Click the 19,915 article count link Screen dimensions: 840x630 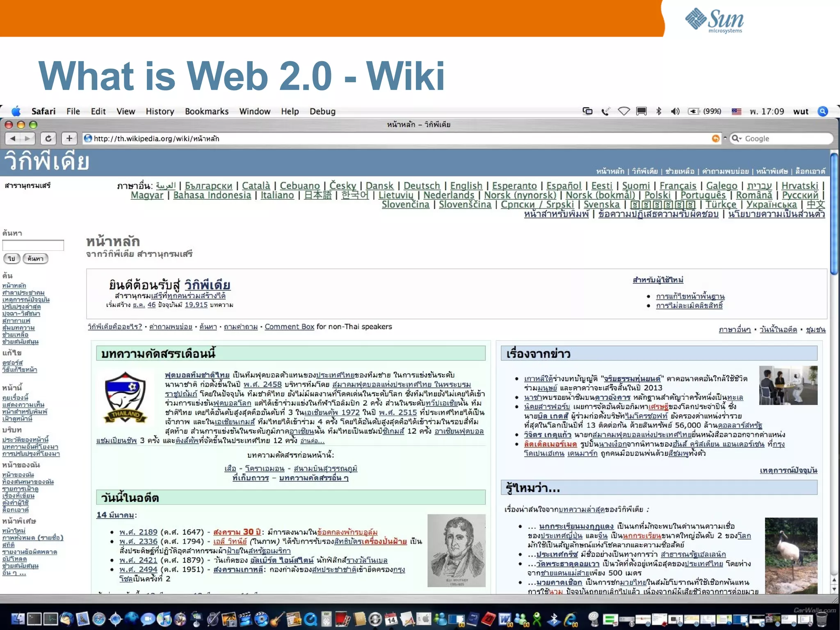(196, 305)
